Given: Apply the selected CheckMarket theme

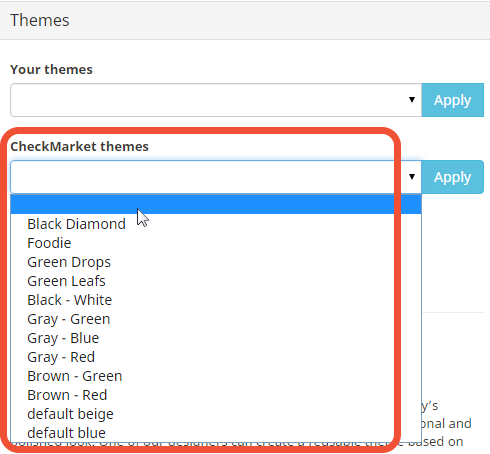Looking at the screenshot, I should pos(452,177).
